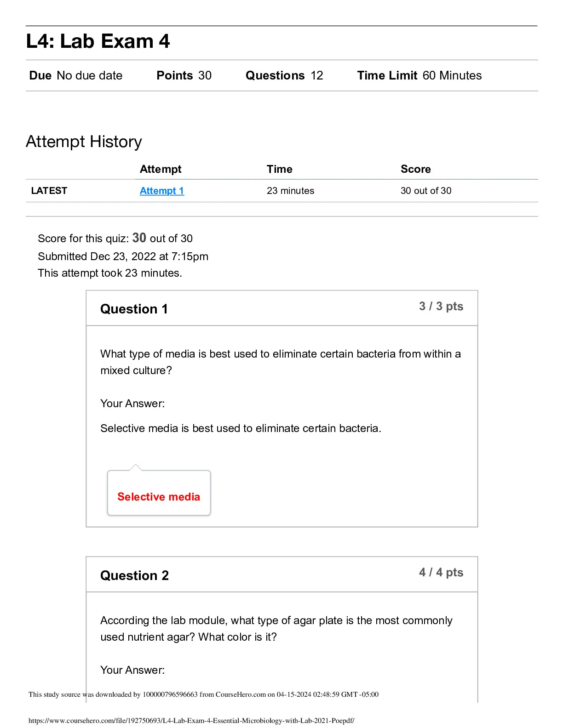Screen dimensions: 563x728
Task: Click the Selective media answer sentence in Question 1
Action: 241,428
